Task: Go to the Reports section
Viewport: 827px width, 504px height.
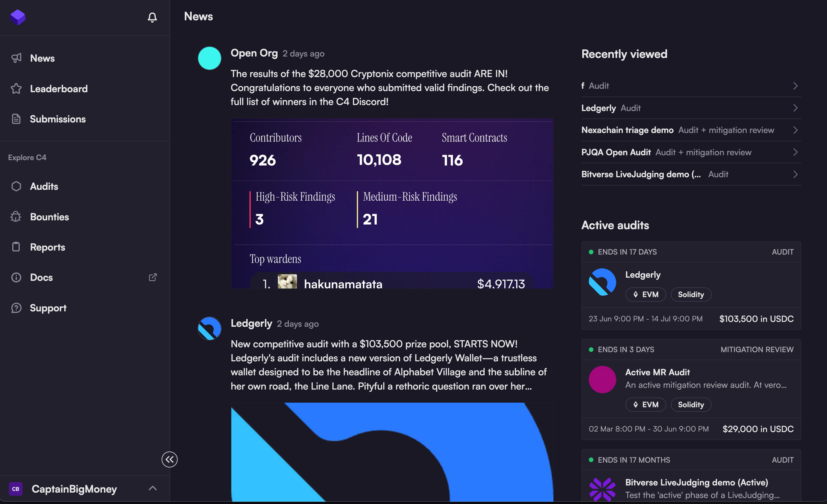Action: coord(47,247)
